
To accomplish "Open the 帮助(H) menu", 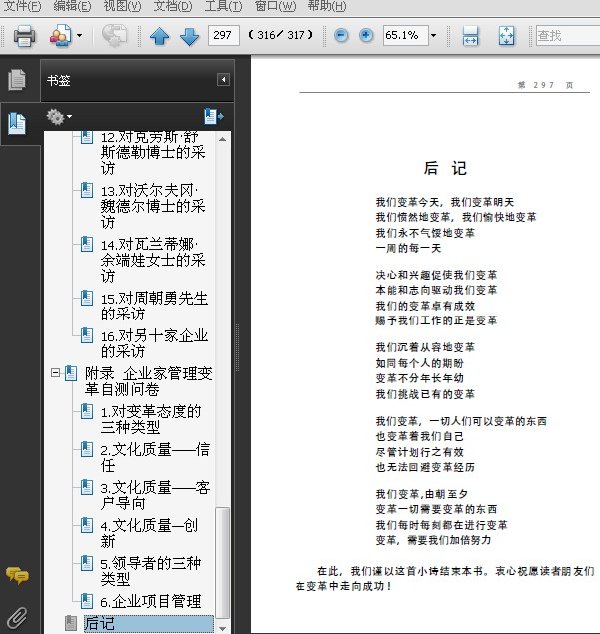I will coord(327,6).
